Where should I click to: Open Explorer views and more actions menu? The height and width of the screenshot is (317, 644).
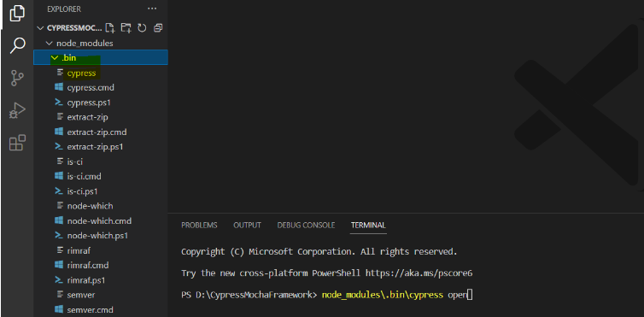pos(152,9)
